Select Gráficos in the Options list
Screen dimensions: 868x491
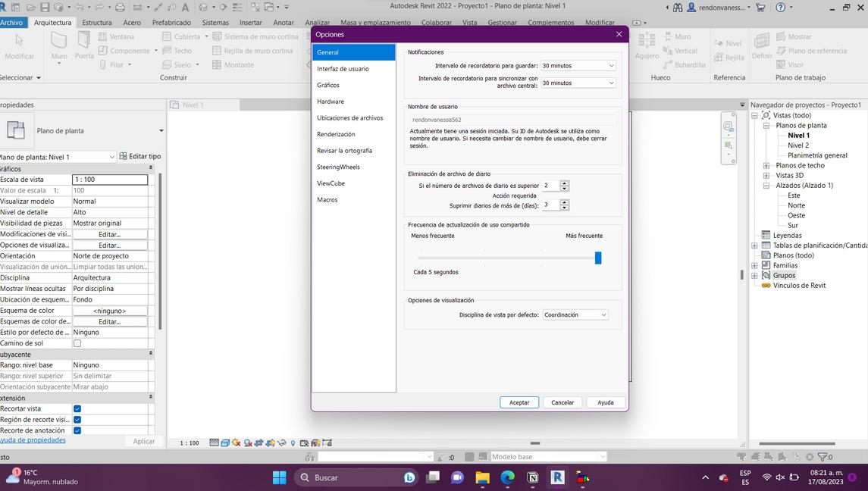[x=328, y=86]
